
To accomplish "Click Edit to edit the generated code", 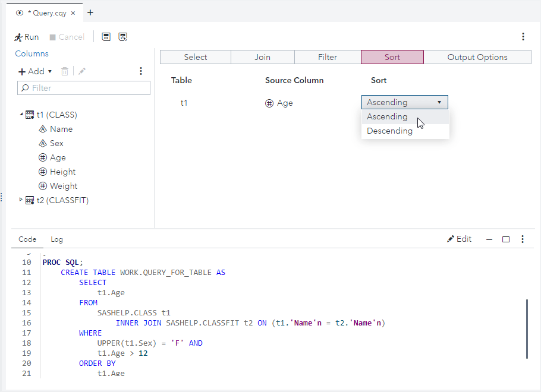I will pos(460,239).
